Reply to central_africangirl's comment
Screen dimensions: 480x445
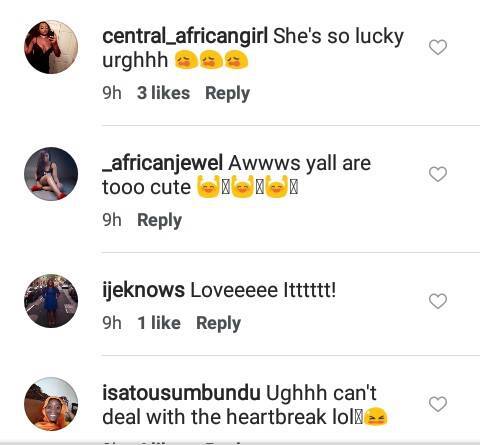click(x=227, y=93)
